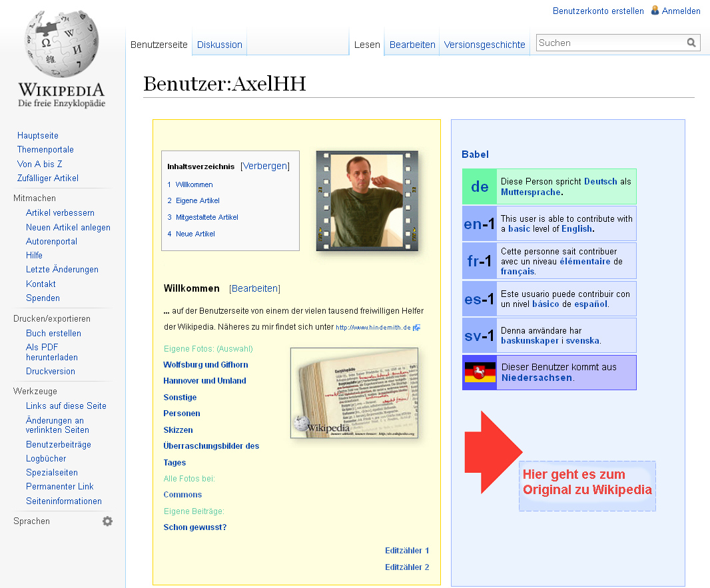Screen dimensions: 710x588
Task: Collapse contents with Verbergen
Action: (x=265, y=166)
